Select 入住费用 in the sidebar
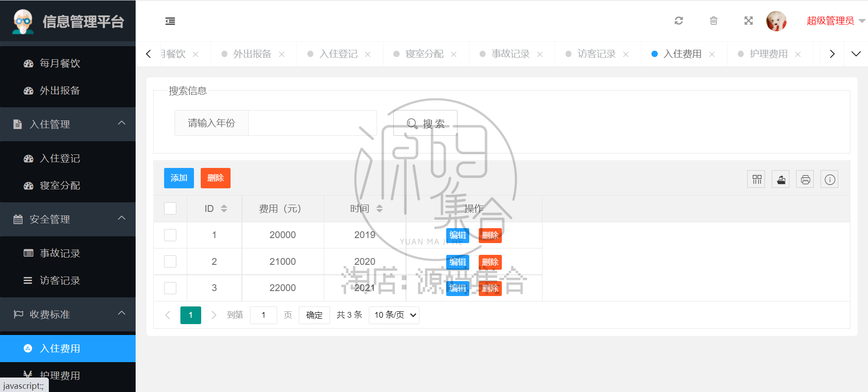 click(x=68, y=349)
